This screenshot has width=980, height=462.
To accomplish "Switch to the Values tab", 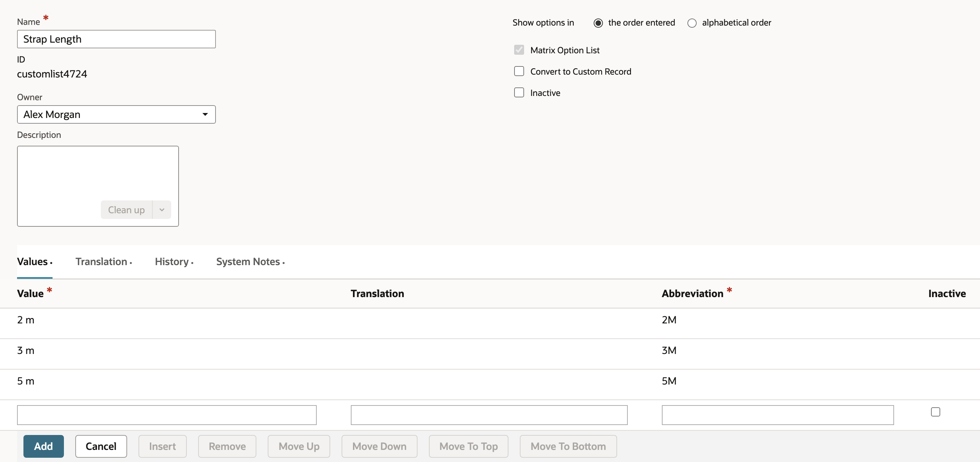I will click(35, 262).
